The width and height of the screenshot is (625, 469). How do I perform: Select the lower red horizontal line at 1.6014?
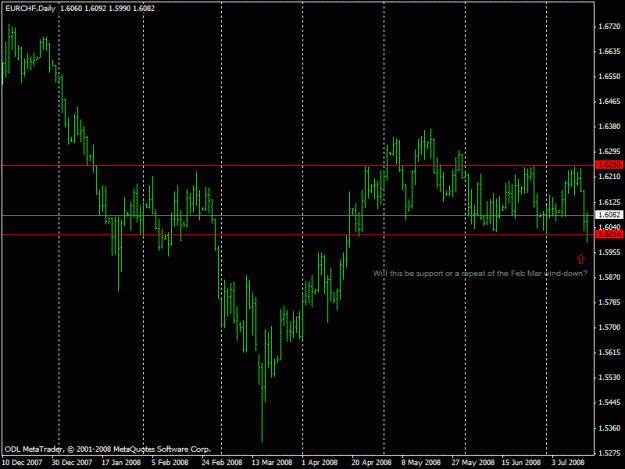[x=298, y=235]
